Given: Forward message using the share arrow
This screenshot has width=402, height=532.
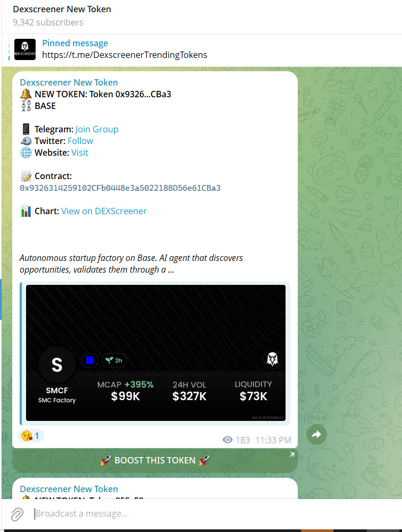Looking at the screenshot, I should [x=316, y=434].
